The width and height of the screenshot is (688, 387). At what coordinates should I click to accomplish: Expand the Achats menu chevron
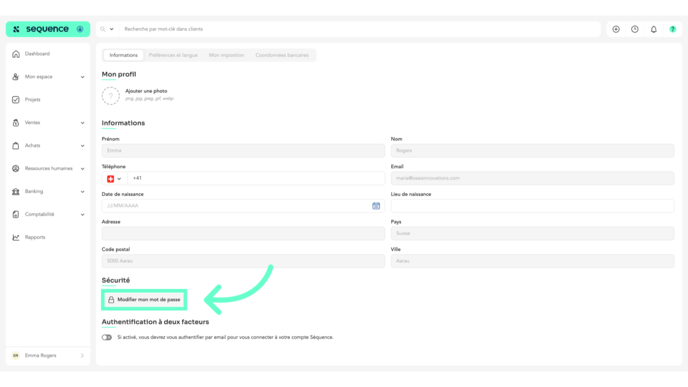(x=82, y=146)
